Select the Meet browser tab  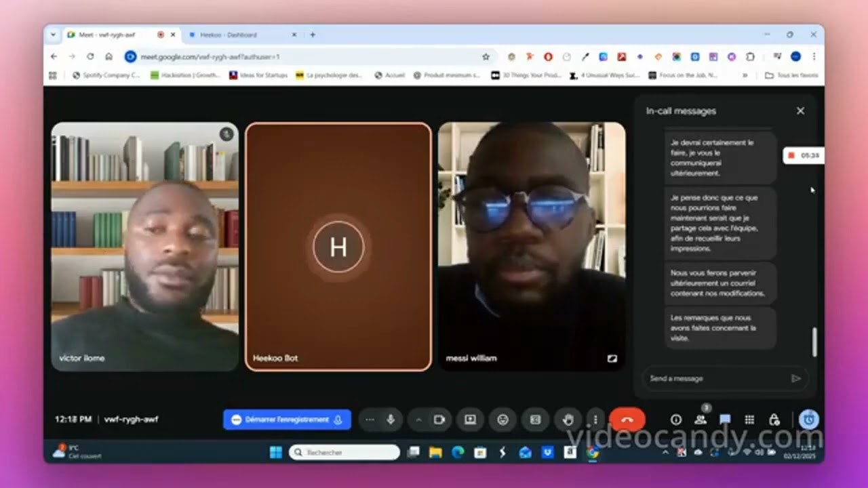[112, 35]
